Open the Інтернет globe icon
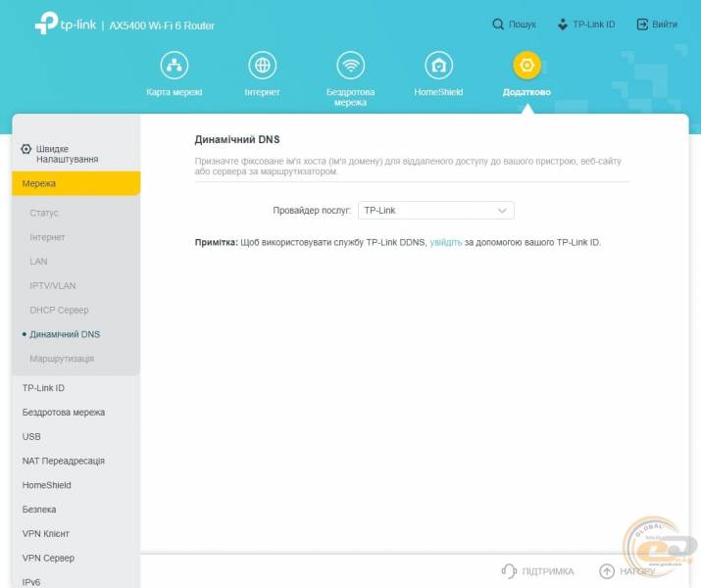Viewport: 701px width, 588px height. [x=262, y=66]
